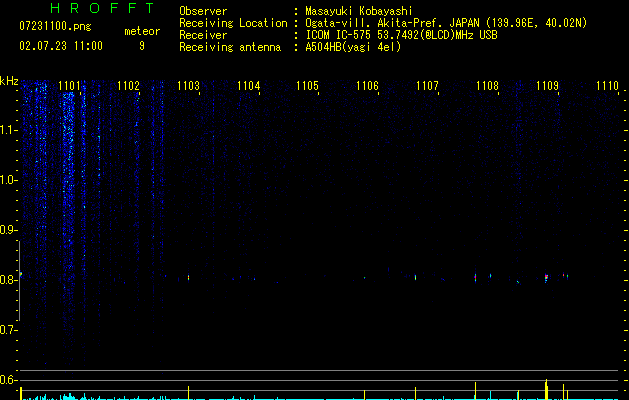Click the HROFFT title text
This screenshot has height=400, width=629.
tap(103, 8)
